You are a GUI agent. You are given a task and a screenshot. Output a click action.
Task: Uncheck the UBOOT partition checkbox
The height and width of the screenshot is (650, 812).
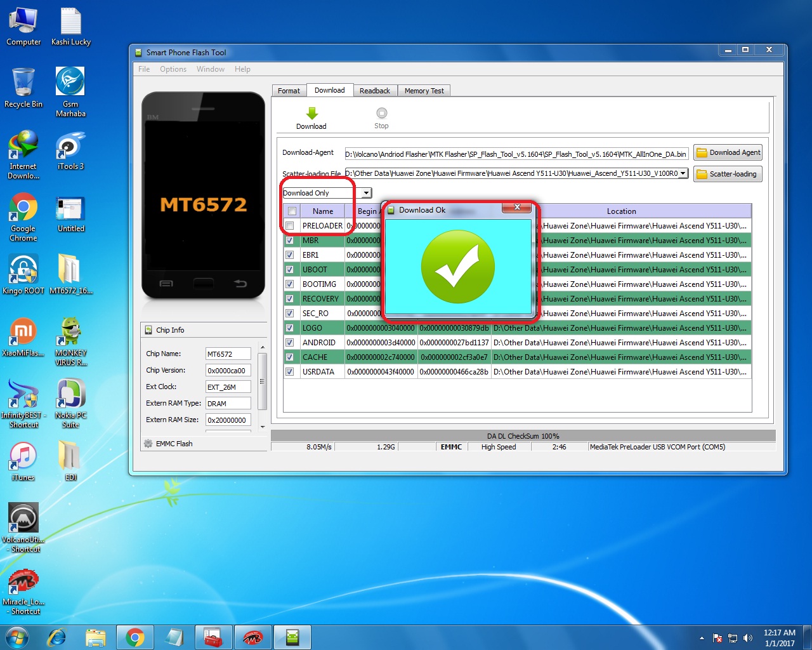tap(290, 270)
